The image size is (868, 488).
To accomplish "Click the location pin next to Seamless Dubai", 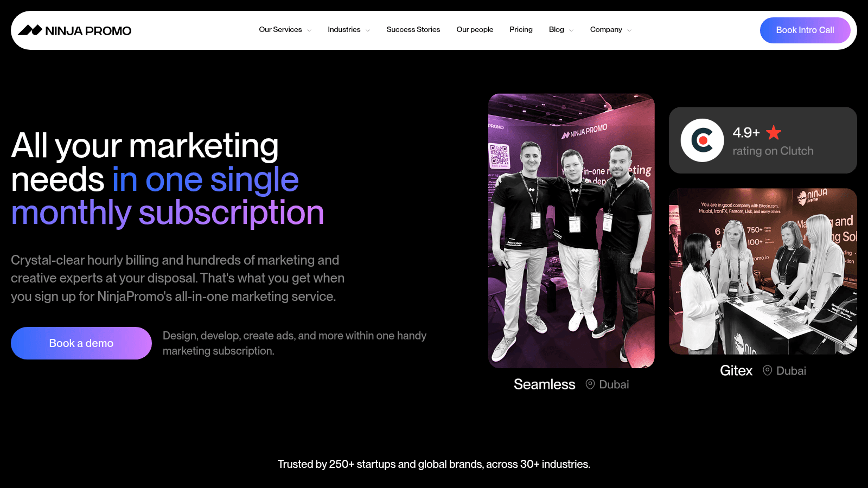I will coord(590,384).
